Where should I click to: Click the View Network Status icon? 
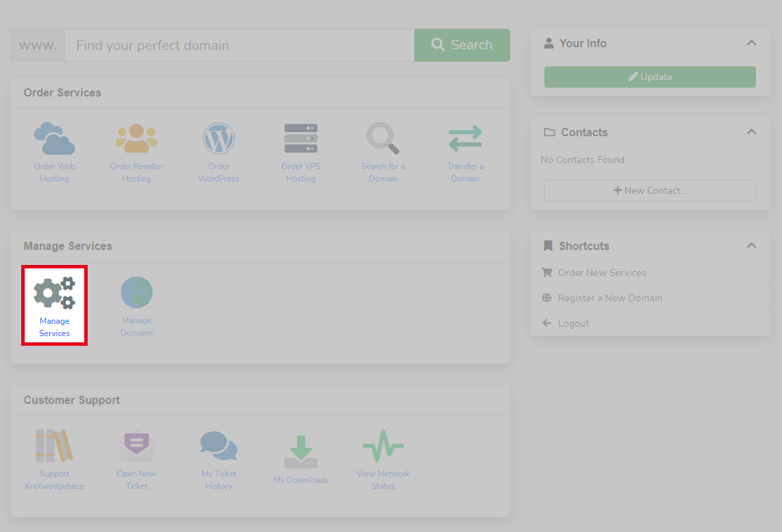pos(383,446)
